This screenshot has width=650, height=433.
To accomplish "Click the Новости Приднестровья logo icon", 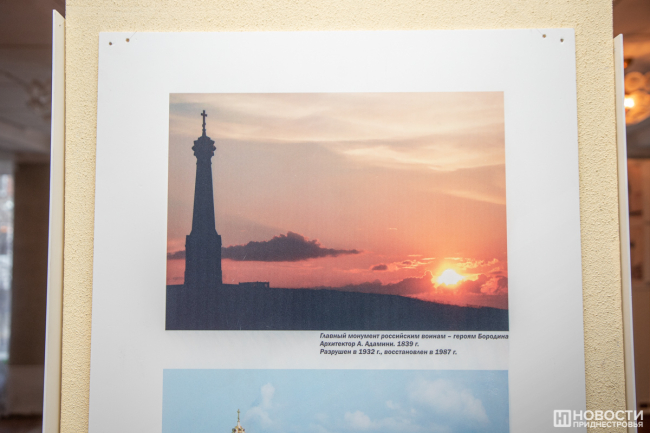I will point(562,418).
